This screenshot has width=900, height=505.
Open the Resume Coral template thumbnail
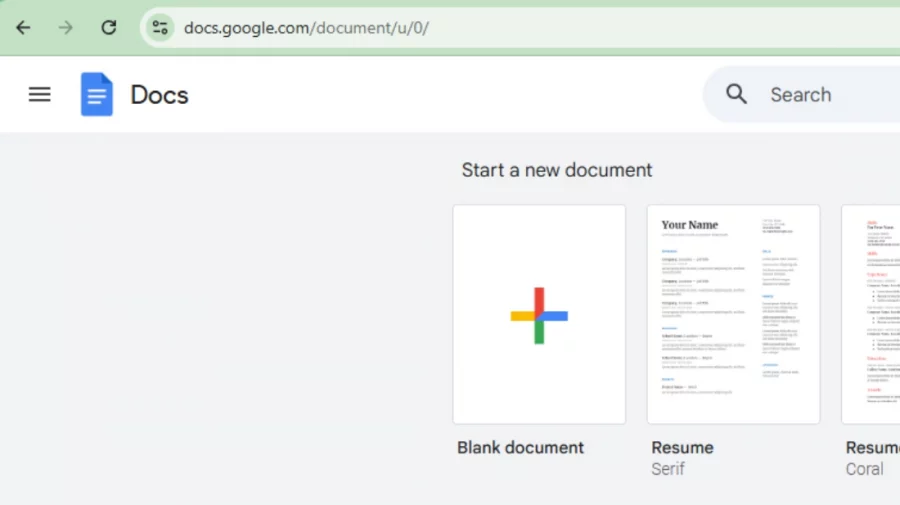tap(872, 314)
